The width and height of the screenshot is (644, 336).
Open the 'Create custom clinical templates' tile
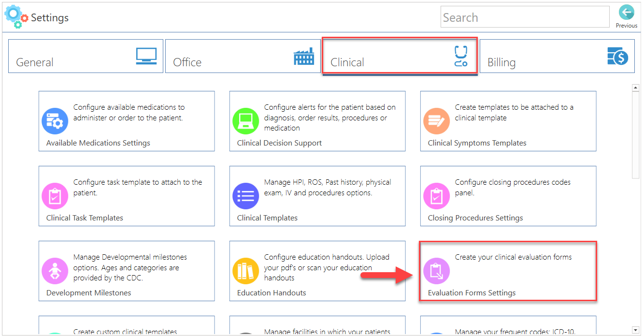click(127, 325)
